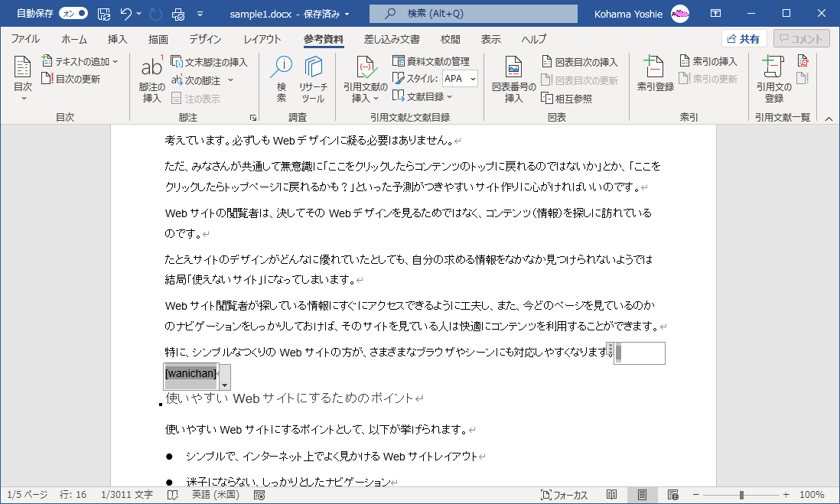840x504 pixels.
Task: Open the 文献目録 dropdown
Action: [422, 96]
